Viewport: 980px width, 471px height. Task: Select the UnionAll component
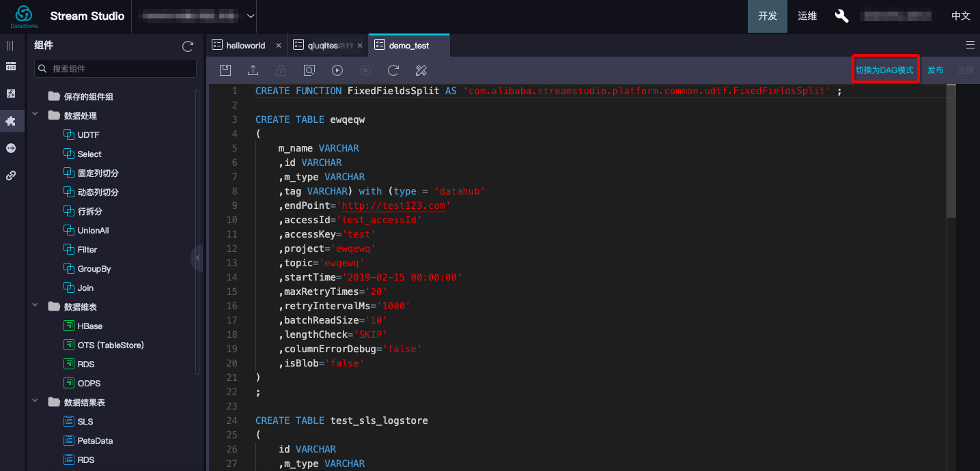click(x=87, y=231)
